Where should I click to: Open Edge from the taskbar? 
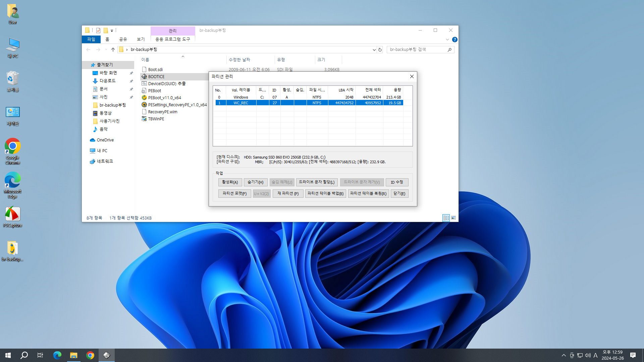point(57,355)
